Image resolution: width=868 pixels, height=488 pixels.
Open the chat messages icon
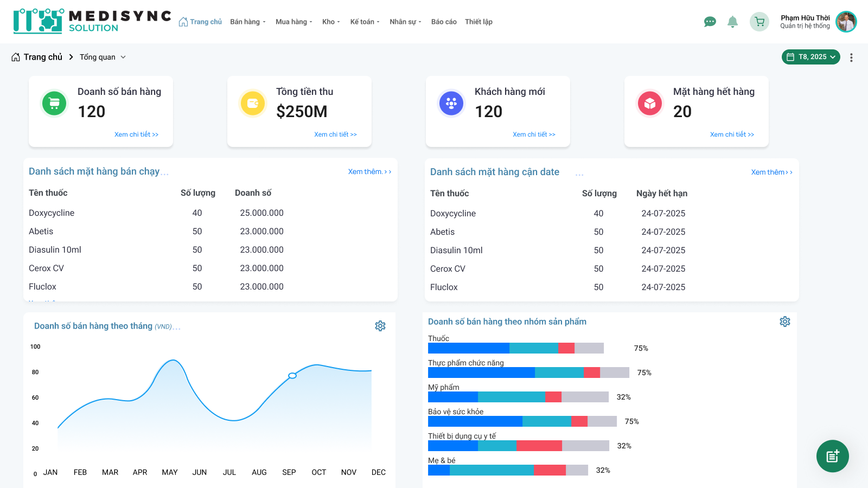click(710, 22)
